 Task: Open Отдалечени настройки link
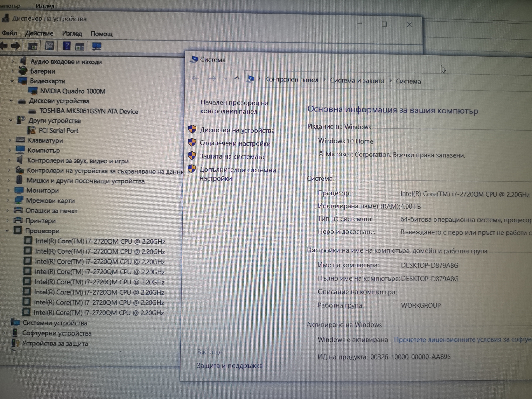[x=235, y=143]
